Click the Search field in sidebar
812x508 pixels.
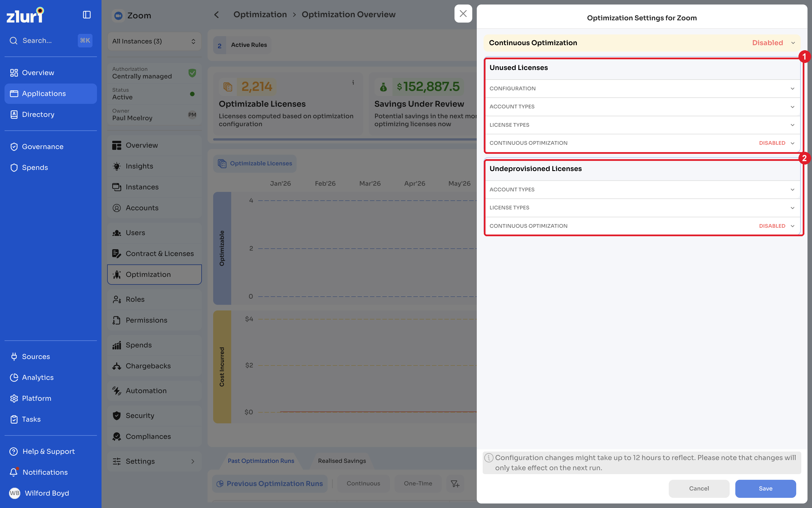[x=50, y=41]
